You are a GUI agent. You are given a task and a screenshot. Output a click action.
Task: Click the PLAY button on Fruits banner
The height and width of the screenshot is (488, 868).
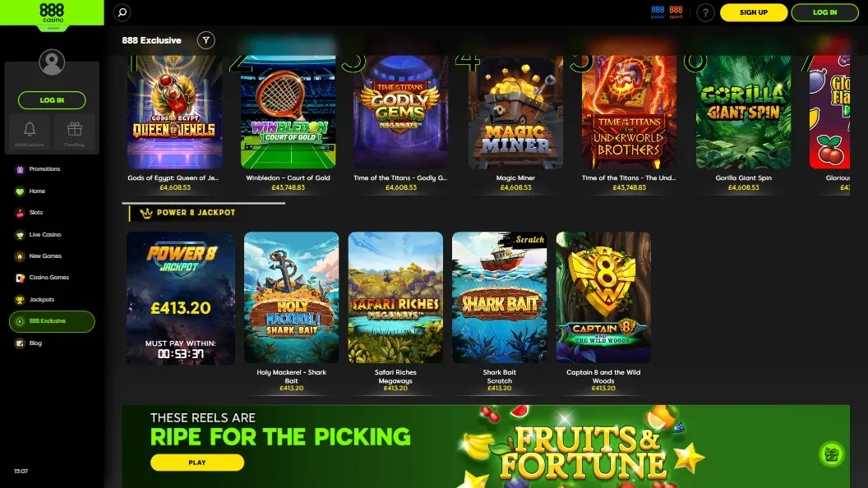click(x=197, y=463)
